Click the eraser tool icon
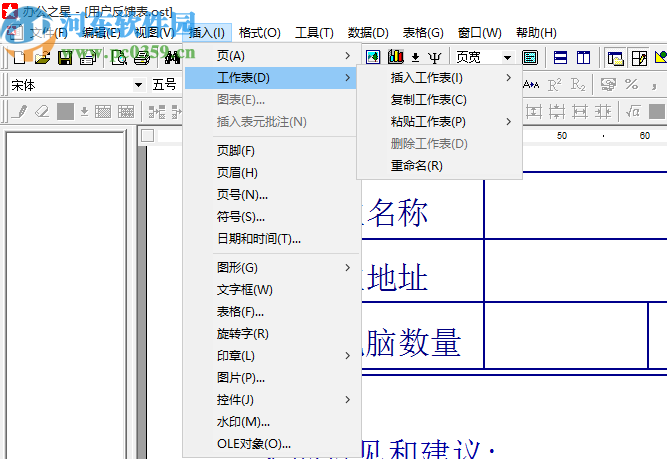 point(42,112)
